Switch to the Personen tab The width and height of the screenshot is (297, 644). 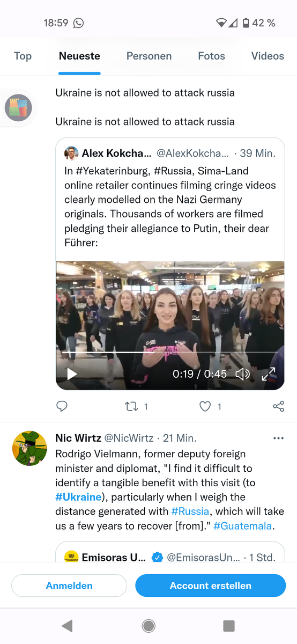149,56
